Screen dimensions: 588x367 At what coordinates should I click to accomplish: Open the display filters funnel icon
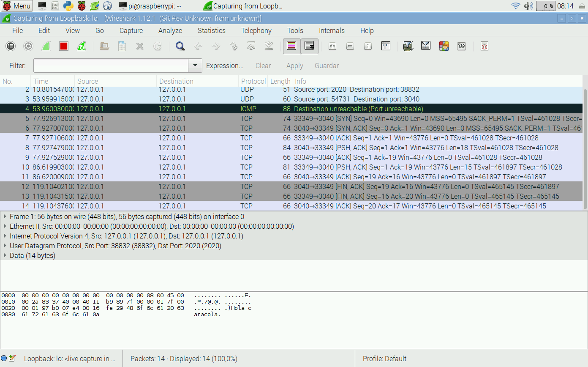pos(425,46)
